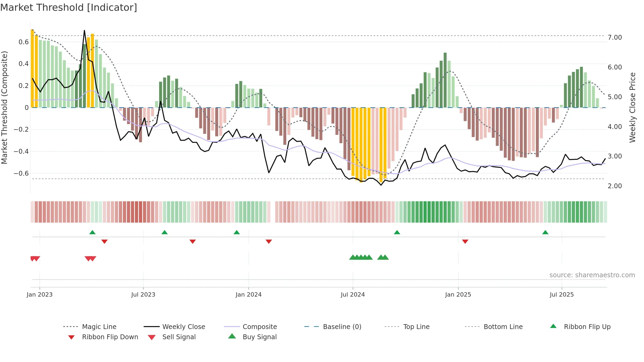Viewport: 644px width, 362px height.
Task: Toggle the Magic Line legend entry
Action: (90, 327)
